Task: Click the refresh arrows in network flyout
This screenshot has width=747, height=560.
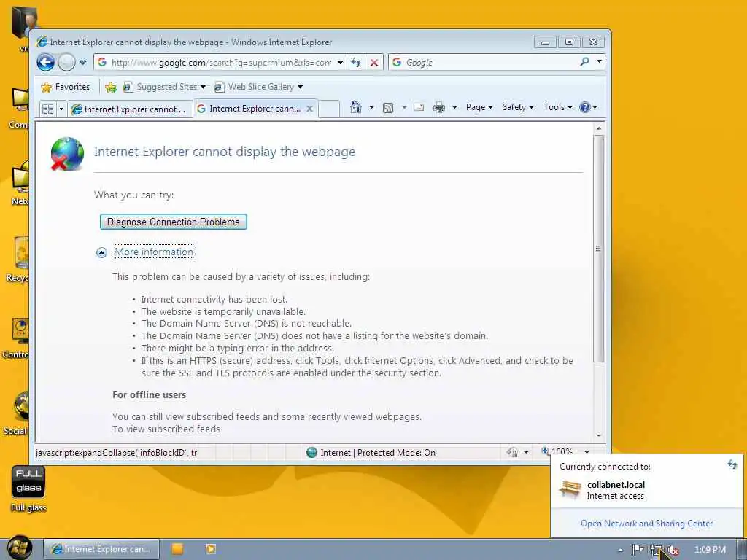Action: 732,464
